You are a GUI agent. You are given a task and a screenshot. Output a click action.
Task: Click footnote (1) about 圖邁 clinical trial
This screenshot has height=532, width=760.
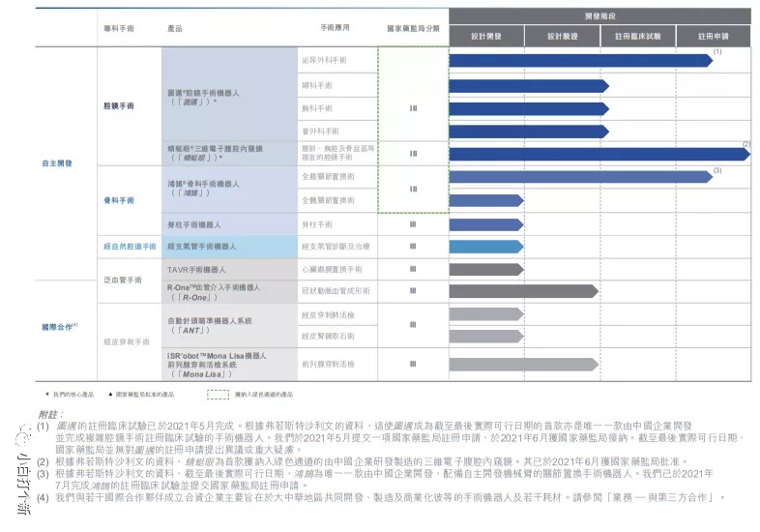pos(391,438)
